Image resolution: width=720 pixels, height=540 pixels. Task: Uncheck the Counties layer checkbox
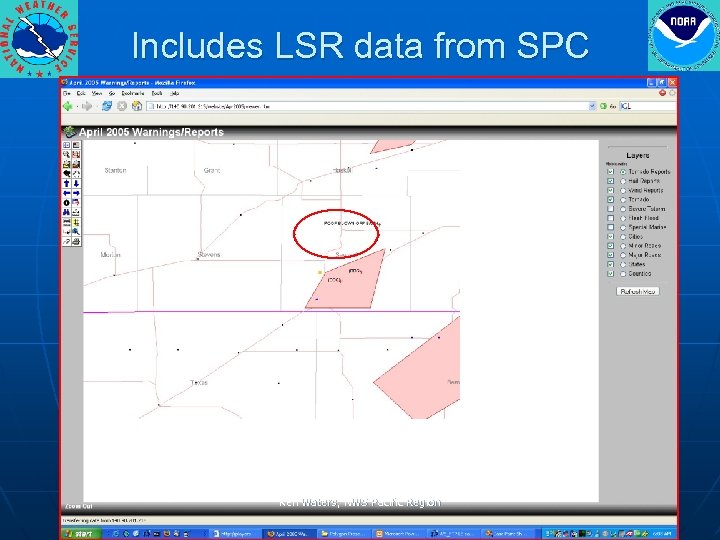click(x=611, y=274)
